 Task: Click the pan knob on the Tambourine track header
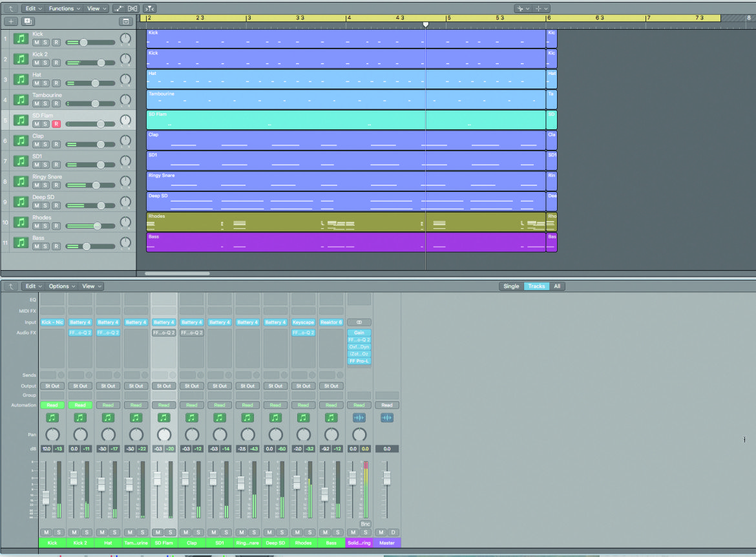pos(125,100)
